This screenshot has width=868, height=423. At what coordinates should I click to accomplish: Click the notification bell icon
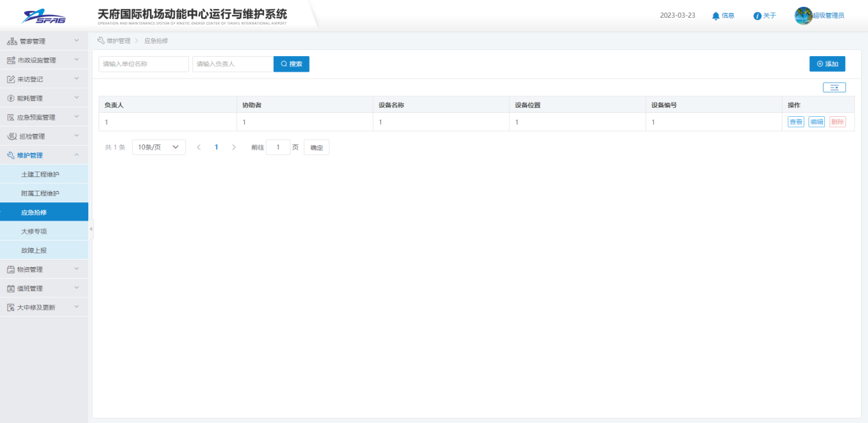pos(716,16)
